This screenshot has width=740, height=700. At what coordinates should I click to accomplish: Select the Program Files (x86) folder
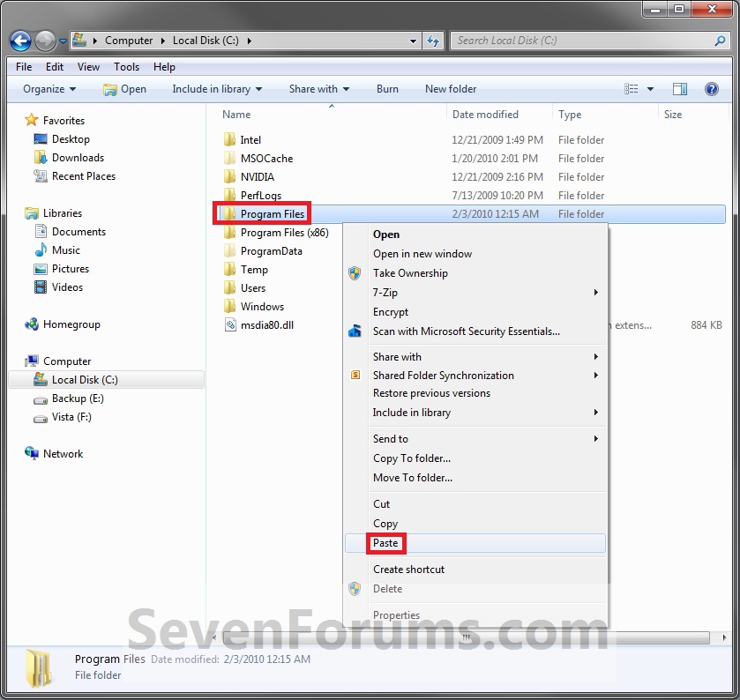[285, 233]
